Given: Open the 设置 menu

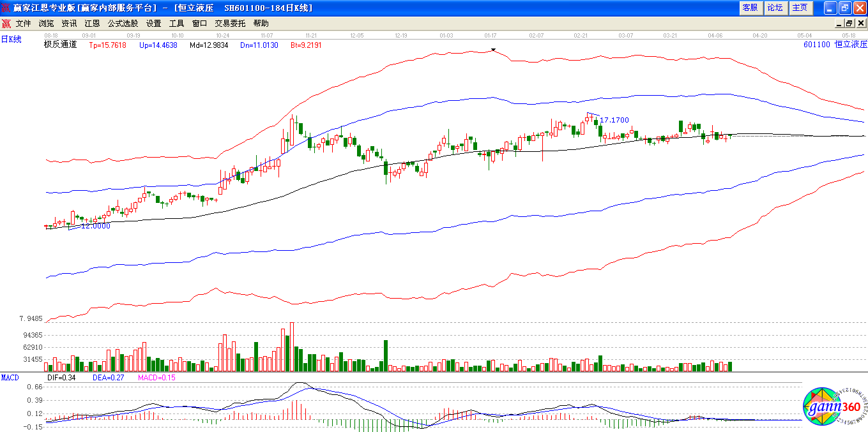Looking at the screenshot, I should [x=153, y=24].
